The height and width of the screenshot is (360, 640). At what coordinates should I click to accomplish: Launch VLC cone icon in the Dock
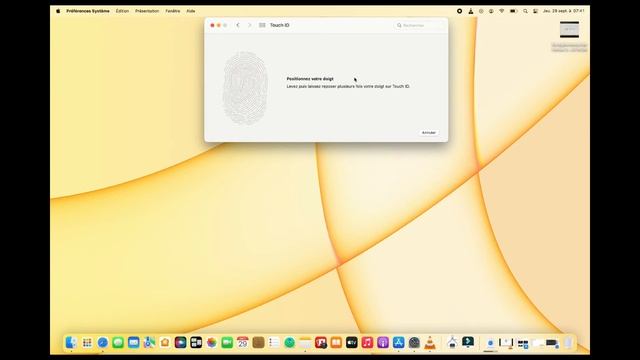pos(429,342)
